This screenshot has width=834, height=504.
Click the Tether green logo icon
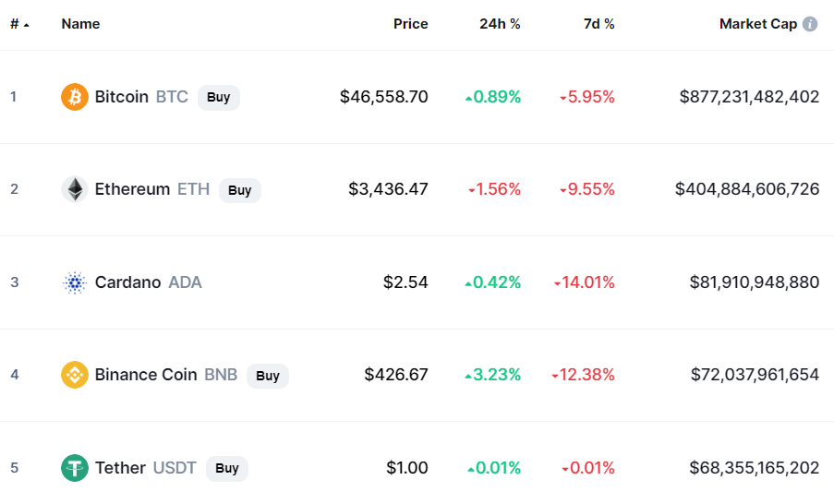[x=75, y=468]
